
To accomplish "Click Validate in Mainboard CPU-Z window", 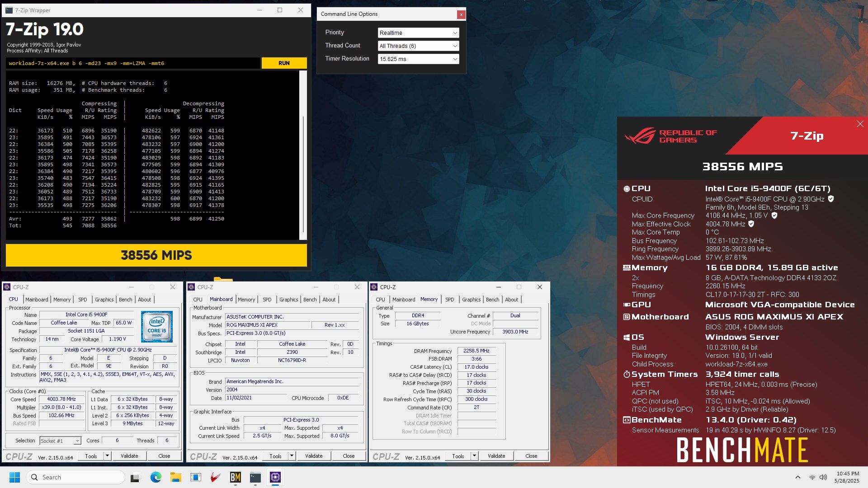I will (314, 456).
